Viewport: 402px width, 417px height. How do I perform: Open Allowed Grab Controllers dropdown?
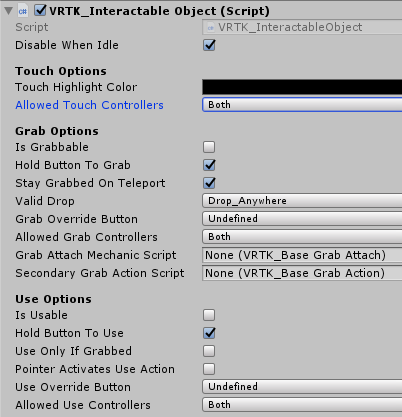coord(302,237)
